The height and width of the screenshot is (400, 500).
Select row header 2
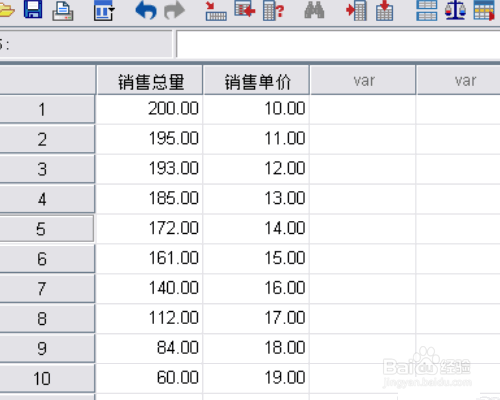click(47, 139)
